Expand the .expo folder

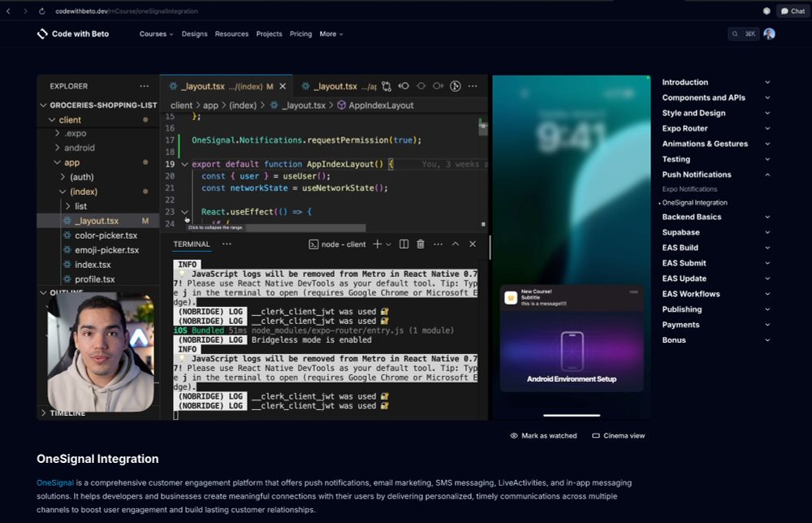(x=57, y=133)
